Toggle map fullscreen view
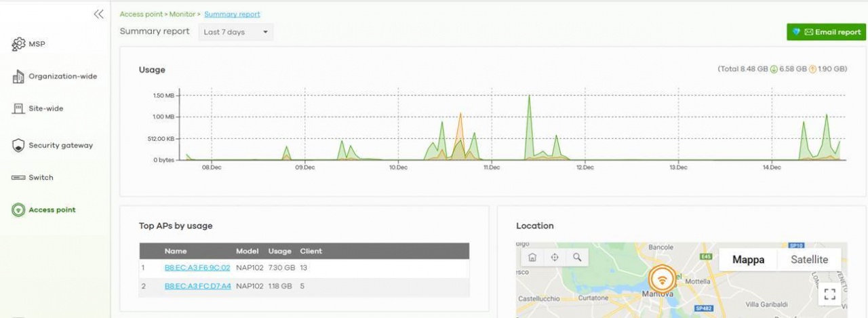 pos(829,294)
